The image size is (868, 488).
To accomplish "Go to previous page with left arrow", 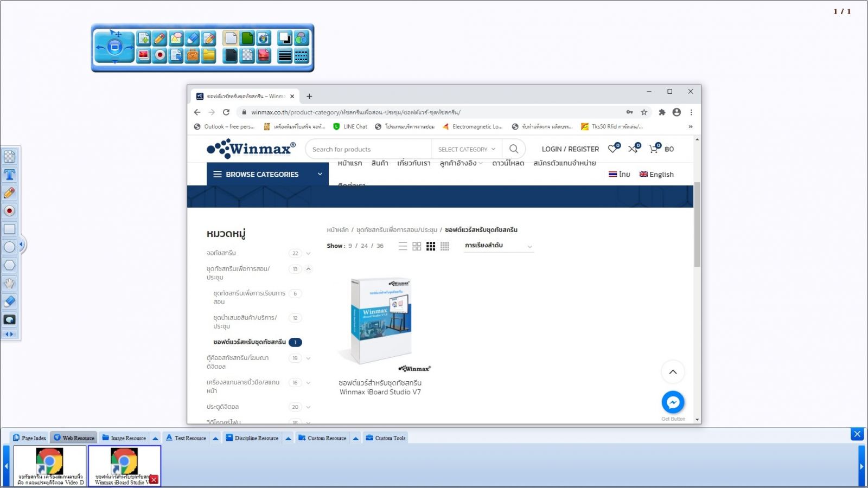I will point(99,47).
